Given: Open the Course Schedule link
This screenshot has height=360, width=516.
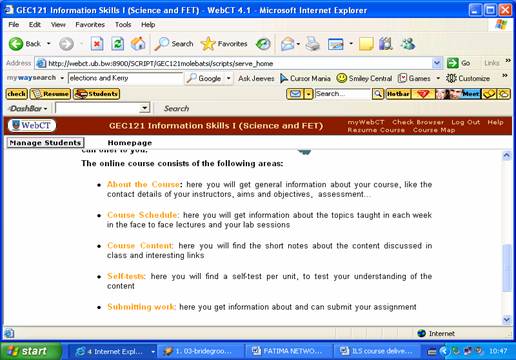Looking at the screenshot, I should tap(143, 215).
